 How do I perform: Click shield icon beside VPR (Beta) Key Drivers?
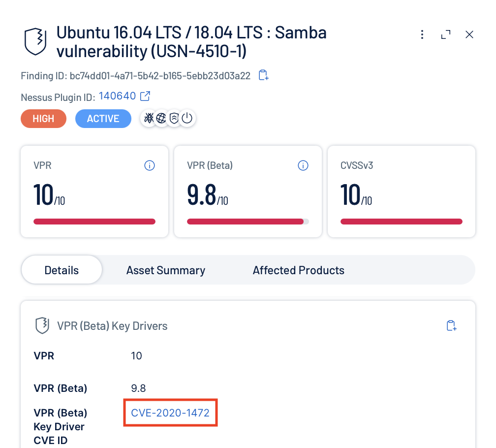tap(42, 325)
